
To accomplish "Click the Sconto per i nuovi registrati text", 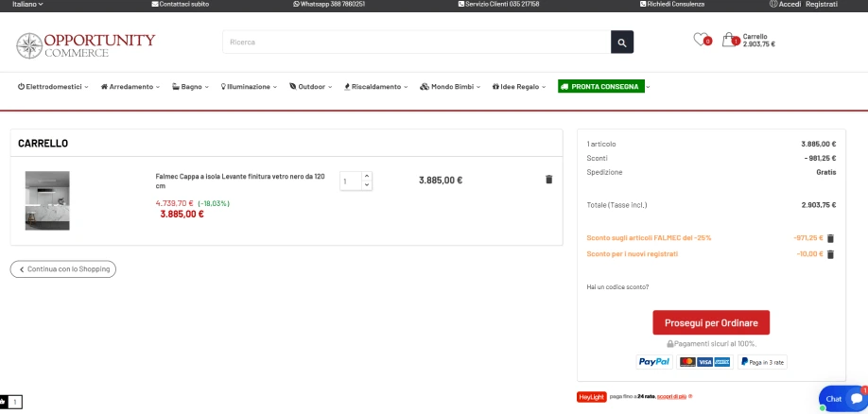I will pyautogui.click(x=633, y=254).
